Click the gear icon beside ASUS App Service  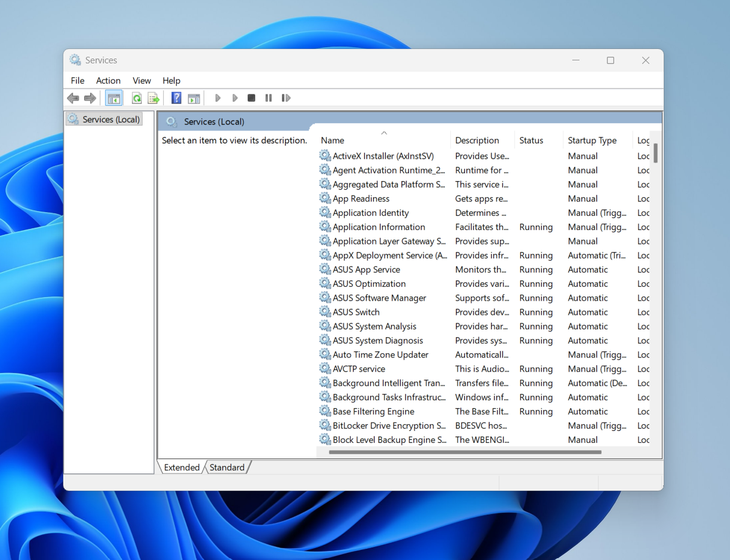click(325, 270)
